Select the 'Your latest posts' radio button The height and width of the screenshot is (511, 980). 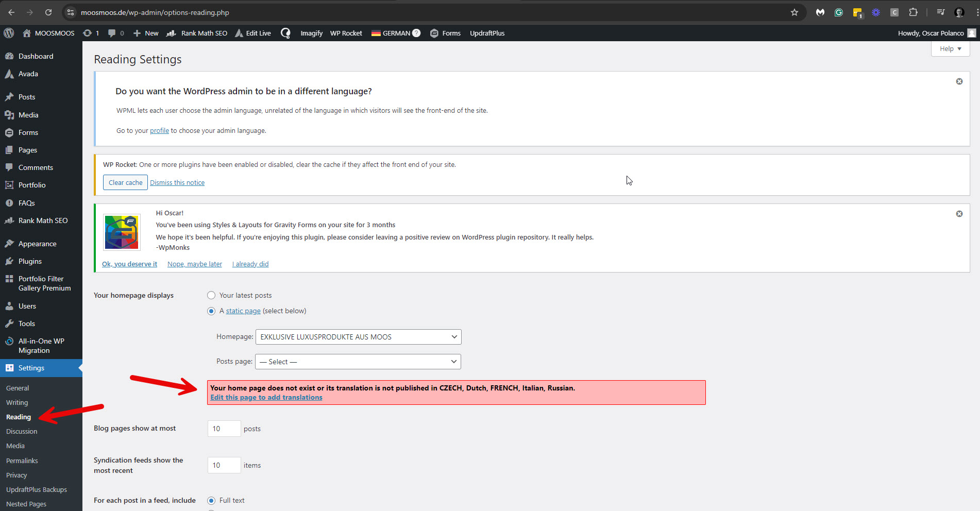211,295
